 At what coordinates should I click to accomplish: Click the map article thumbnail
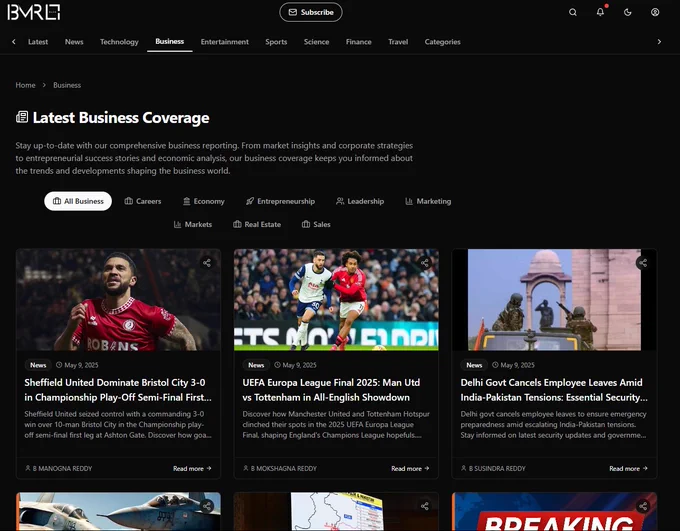pos(336,511)
